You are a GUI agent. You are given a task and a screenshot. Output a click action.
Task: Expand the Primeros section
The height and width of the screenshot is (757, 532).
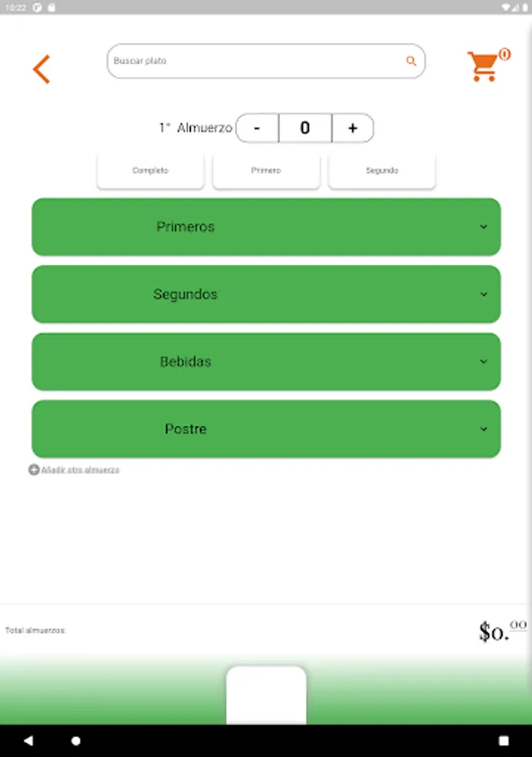[266, 227]
